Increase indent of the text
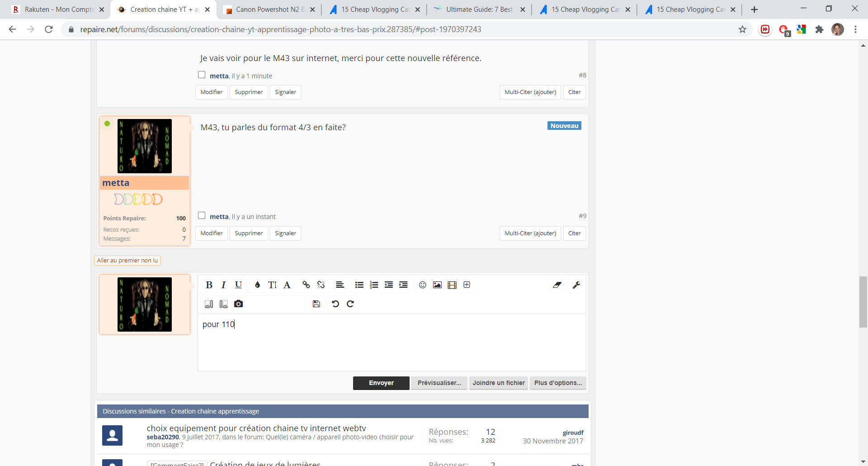The image size is (868, 466). coord(404,285)
